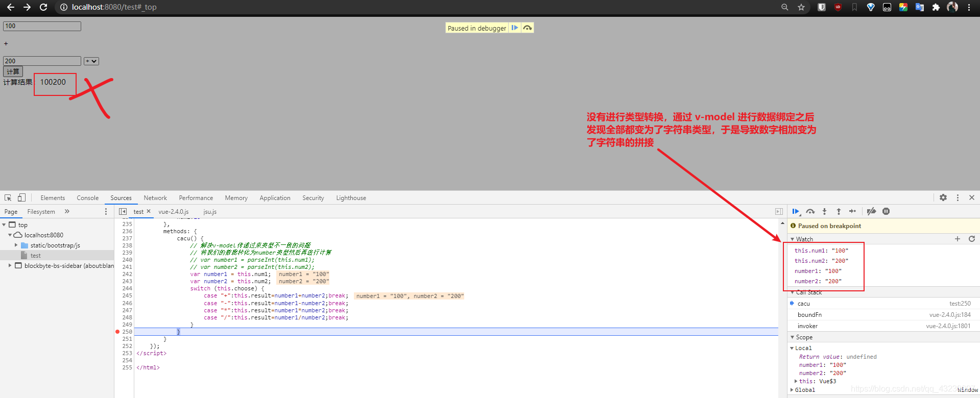This screenshot has width=980, height=398.
Task: Expand the Global scope
Action: pyautogui.click(x=792, y=390)
